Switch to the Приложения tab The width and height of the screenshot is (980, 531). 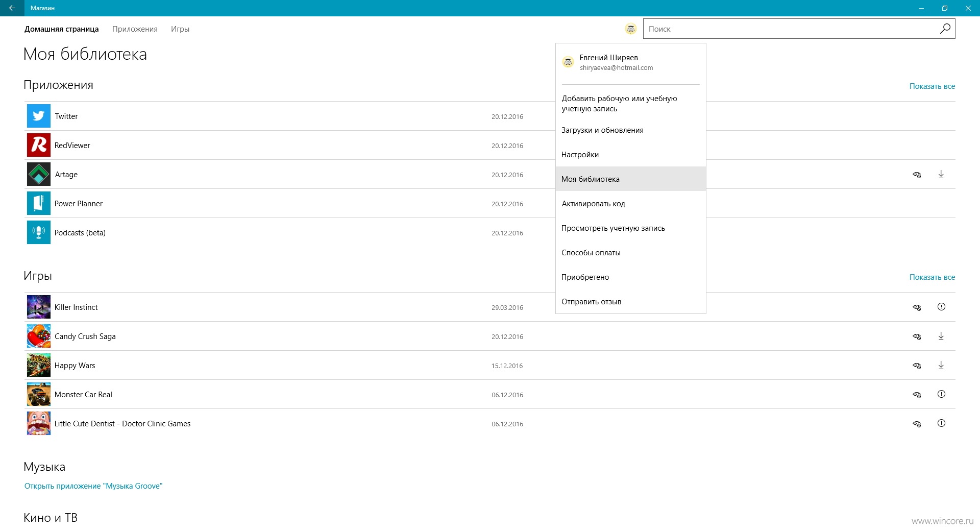pyautogui.click(x=135, y=29)
